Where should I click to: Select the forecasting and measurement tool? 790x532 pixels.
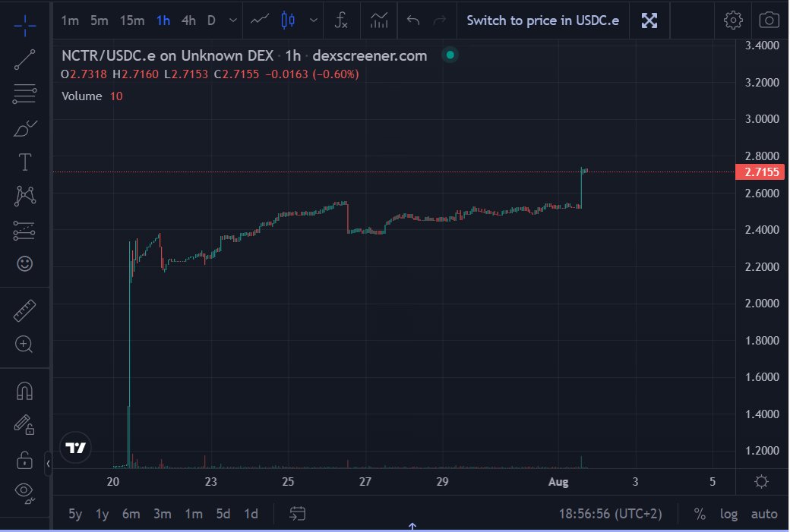pyautogui.click(x=24, y=231)
